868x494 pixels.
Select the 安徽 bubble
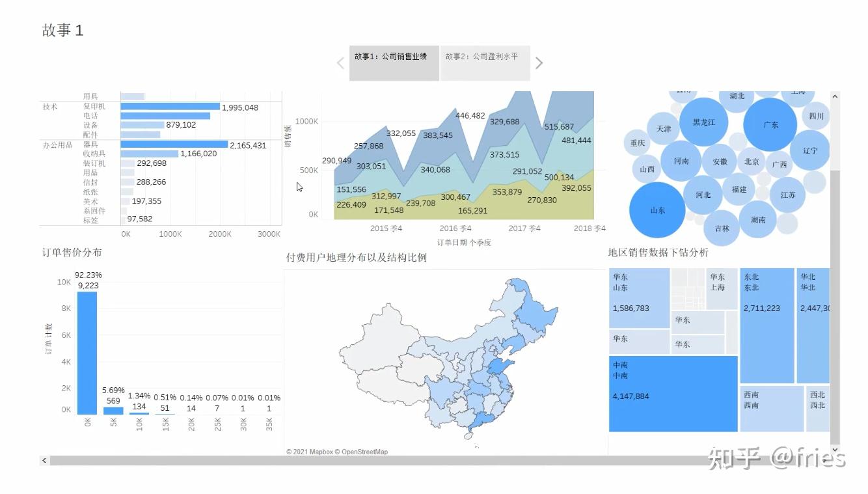(x=720, y=161)
